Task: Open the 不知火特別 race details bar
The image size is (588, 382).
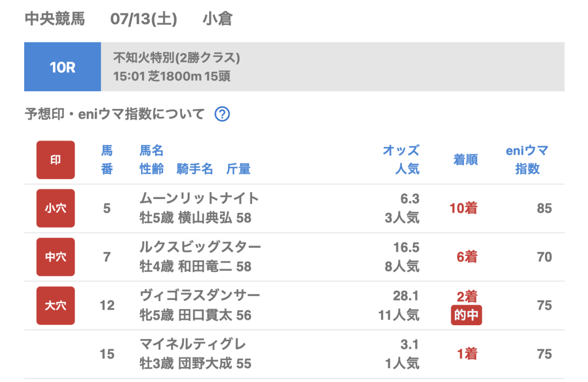Action: 332,67
